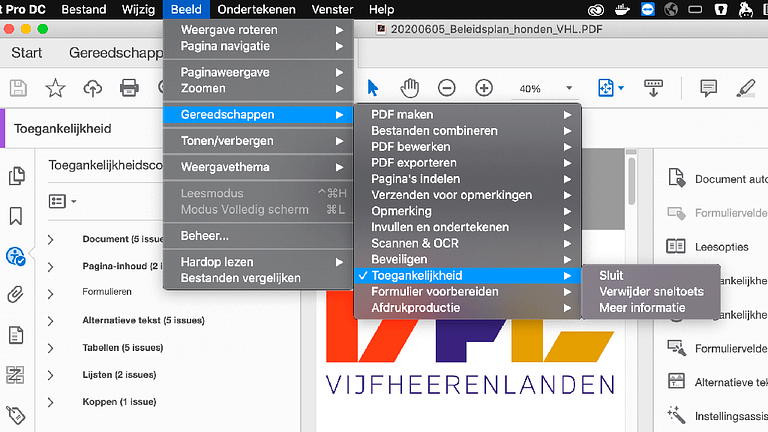Screen dimensions: 768x432
Task: Click the Print icon in toolbar
Action: point(129,88)
